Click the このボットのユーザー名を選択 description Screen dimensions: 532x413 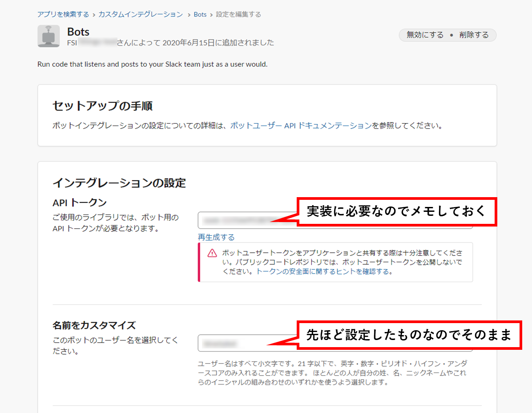[115, 345]
